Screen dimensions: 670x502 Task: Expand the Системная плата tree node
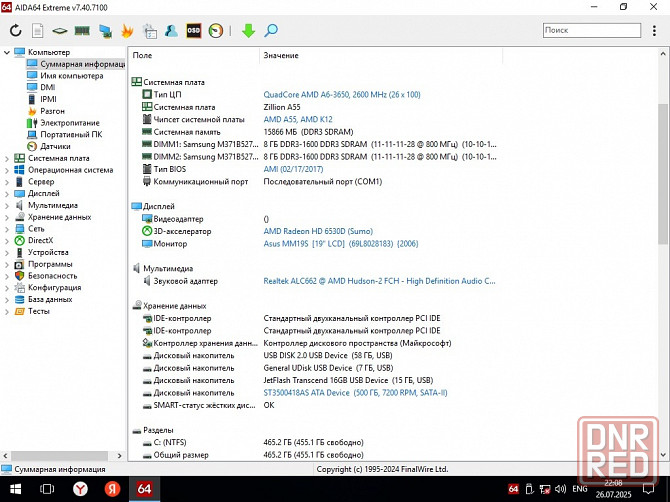click(7, 158)
